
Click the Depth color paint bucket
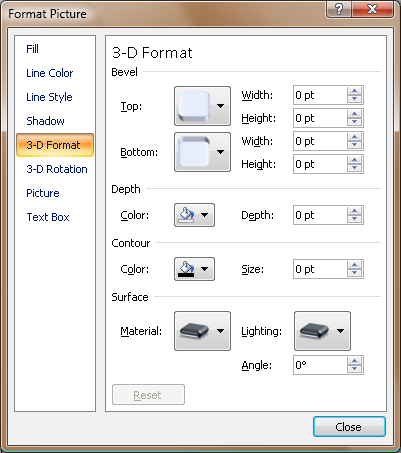[187, 215]
